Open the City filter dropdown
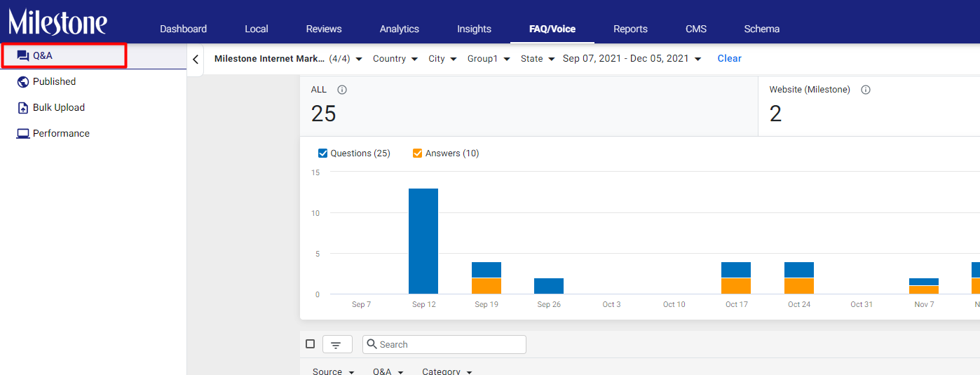980x375 pixels. tap(442, 59)
